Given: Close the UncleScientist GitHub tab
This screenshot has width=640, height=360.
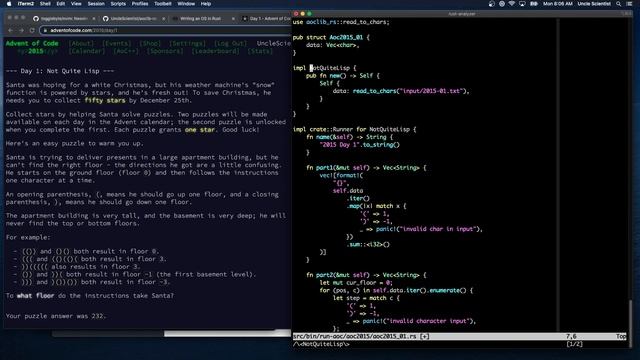Looking at the screenshot, I should coord(164,19).
